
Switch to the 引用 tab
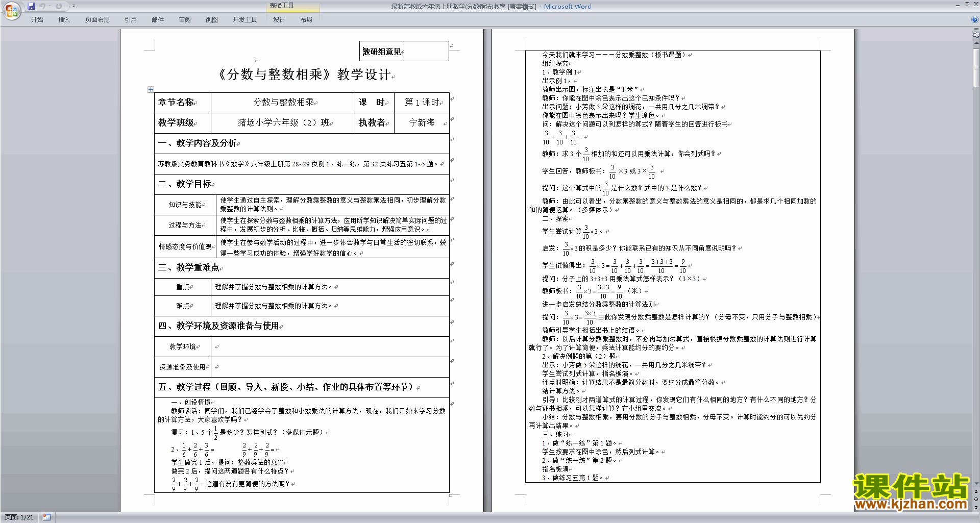(x=131, y=19)
